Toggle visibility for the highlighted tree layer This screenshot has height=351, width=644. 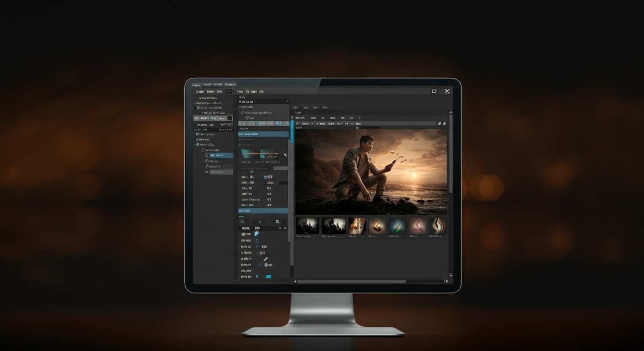point(207,156)
